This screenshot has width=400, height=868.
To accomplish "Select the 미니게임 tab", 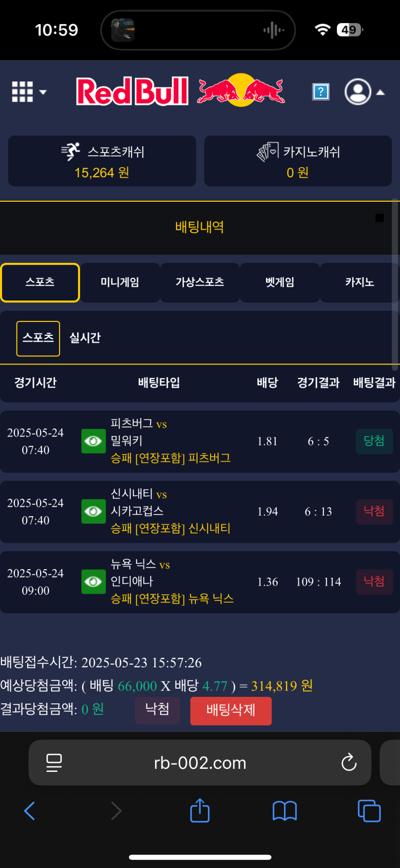I will [x=120, y=282].
